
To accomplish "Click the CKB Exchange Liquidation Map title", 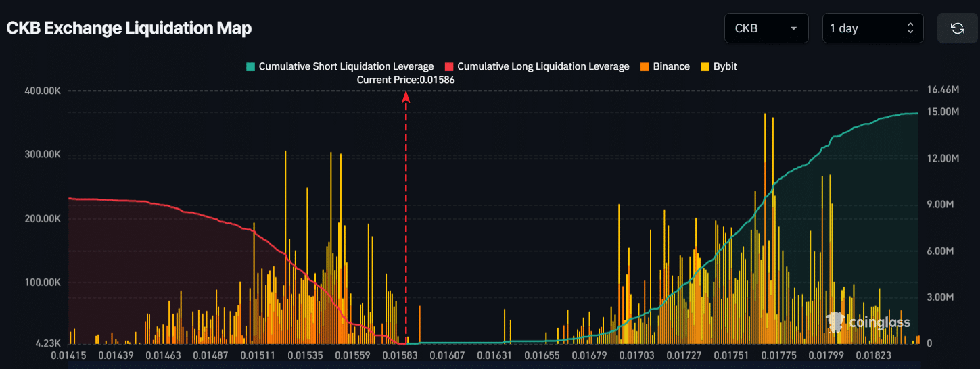I will (129, 28).
